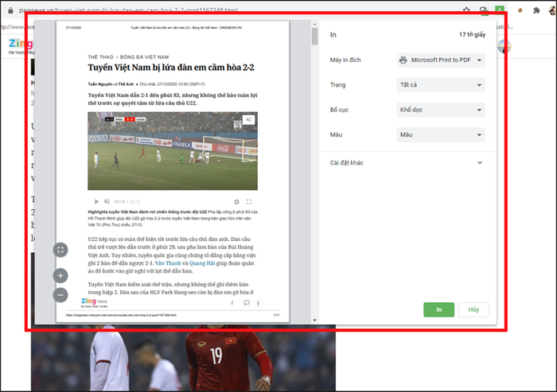
Task: Click the Hủy cancel button
Action: [473, 309]
